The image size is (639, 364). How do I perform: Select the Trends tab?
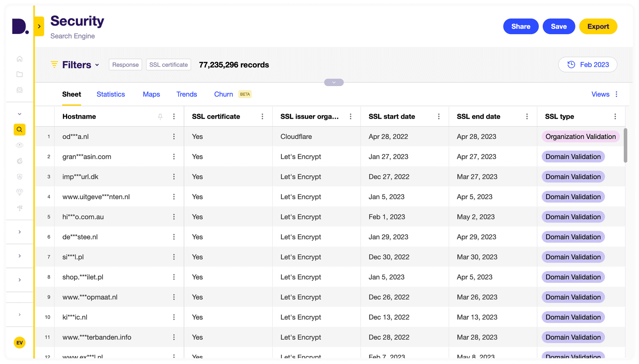tap(186, 94)
